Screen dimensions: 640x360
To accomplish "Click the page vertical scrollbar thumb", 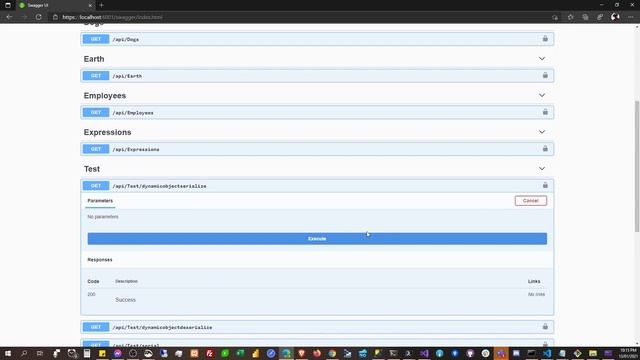I will click(637, 167).
